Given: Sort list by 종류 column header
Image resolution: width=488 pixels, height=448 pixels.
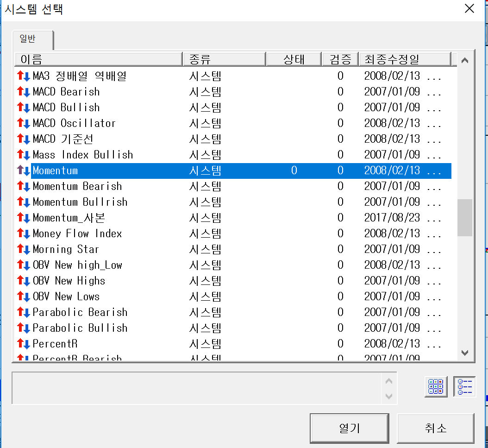Looking at the screenshot, I should 224,59.
